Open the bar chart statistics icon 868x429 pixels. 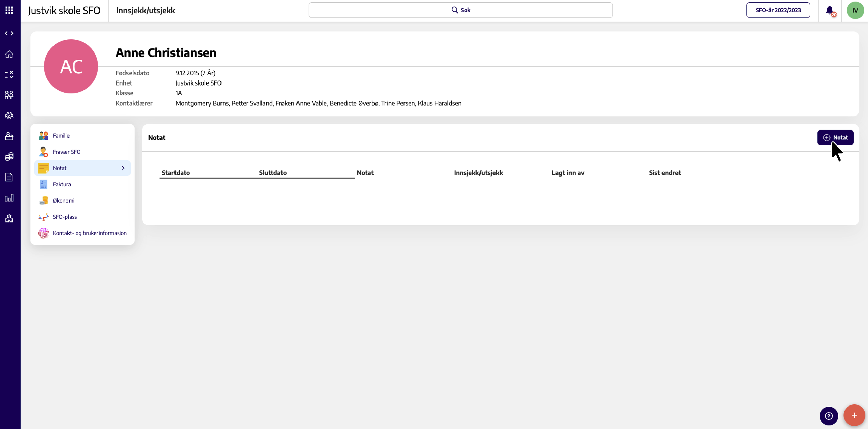[x=9, y=198]
